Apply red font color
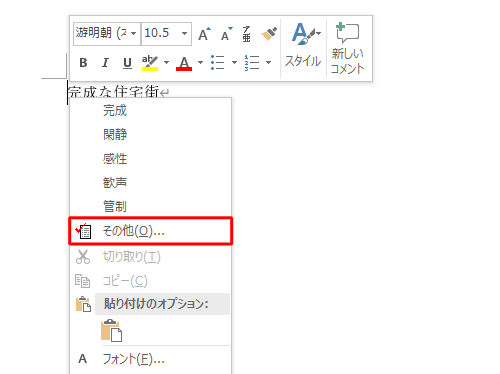 [x=184, y=63]
